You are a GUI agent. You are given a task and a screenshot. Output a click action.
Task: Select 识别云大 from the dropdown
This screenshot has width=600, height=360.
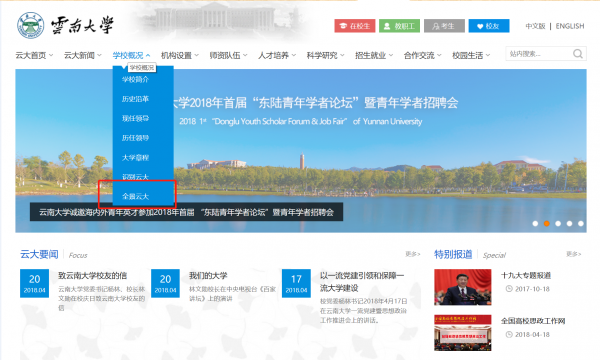(135, 177)
